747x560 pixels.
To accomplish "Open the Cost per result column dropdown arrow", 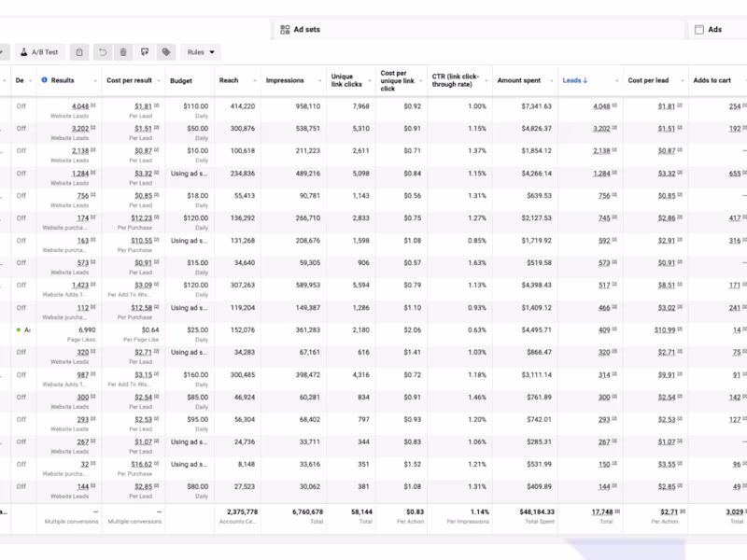I will [x=159, y=81].
